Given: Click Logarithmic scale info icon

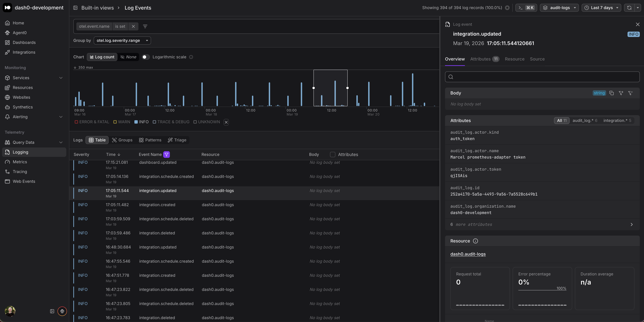Looking at the screenshot, I should click(x=191, y=57).
